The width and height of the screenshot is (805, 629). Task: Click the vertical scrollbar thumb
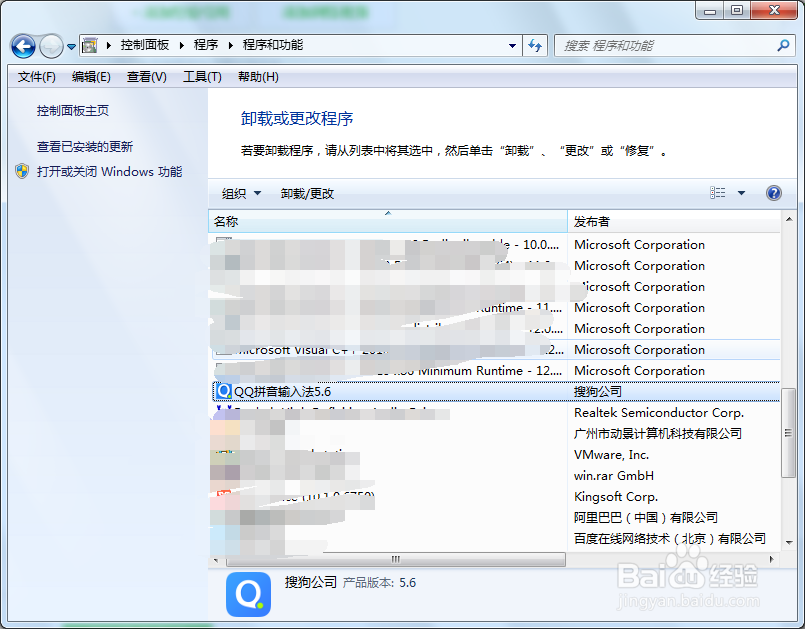point(788,433)
